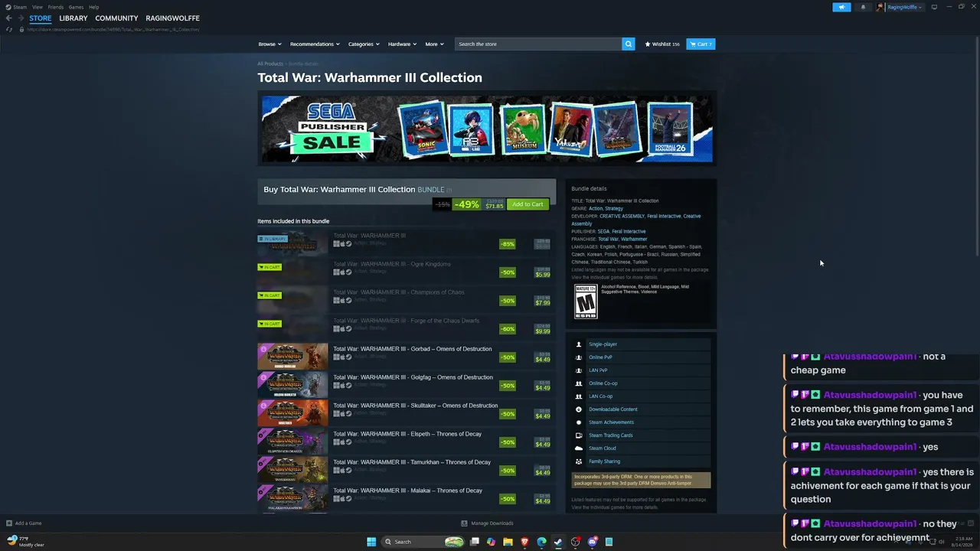The width and height of the screenshot is (980, 551).
Task: Switch to the LIBRARY tab
Action: click(x=73, y=18)
